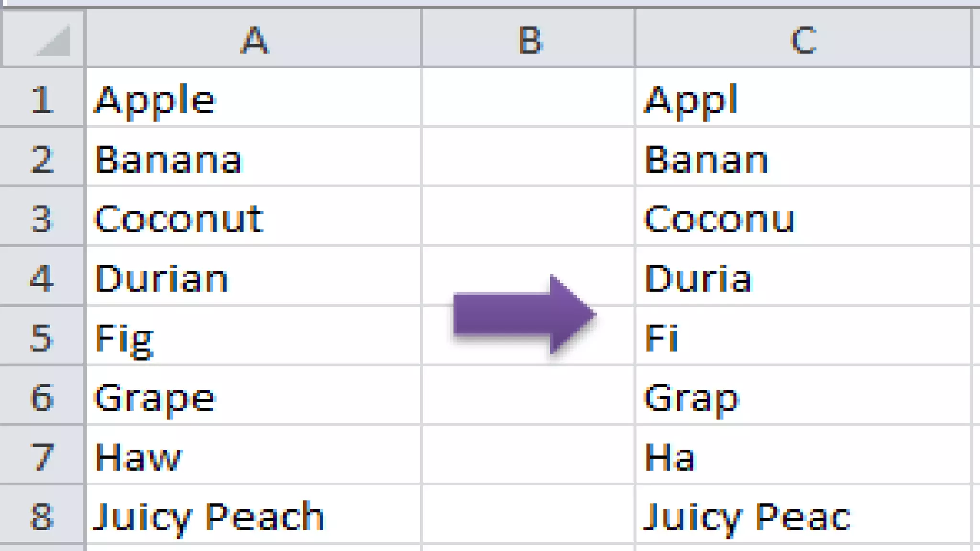Image resolution: width=980 pixels, height=551 pixels.
Task: Select the Coconut cell
Action: (254, 218)
